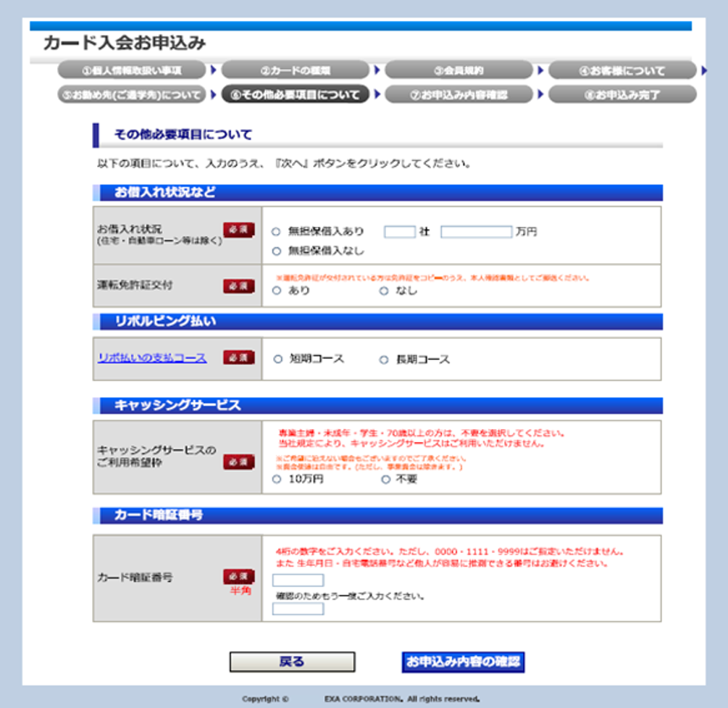Click the カード入会お申込み page title

[125, 43]
